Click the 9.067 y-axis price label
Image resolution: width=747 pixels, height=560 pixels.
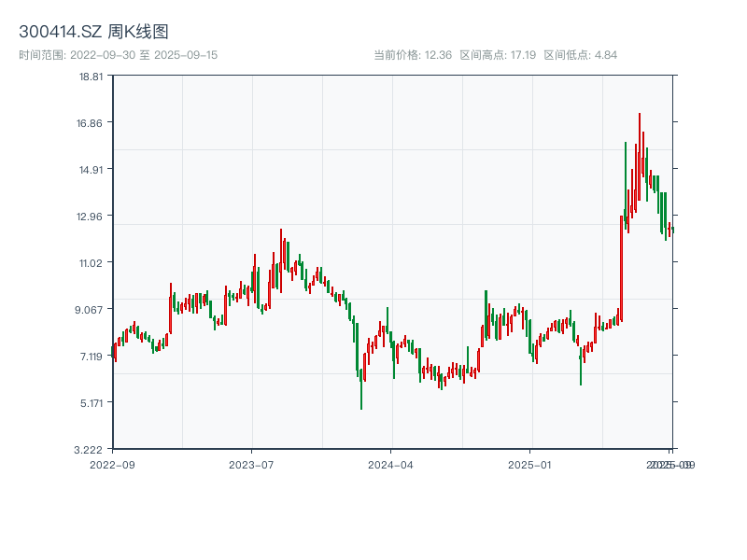tap(91, 310)
